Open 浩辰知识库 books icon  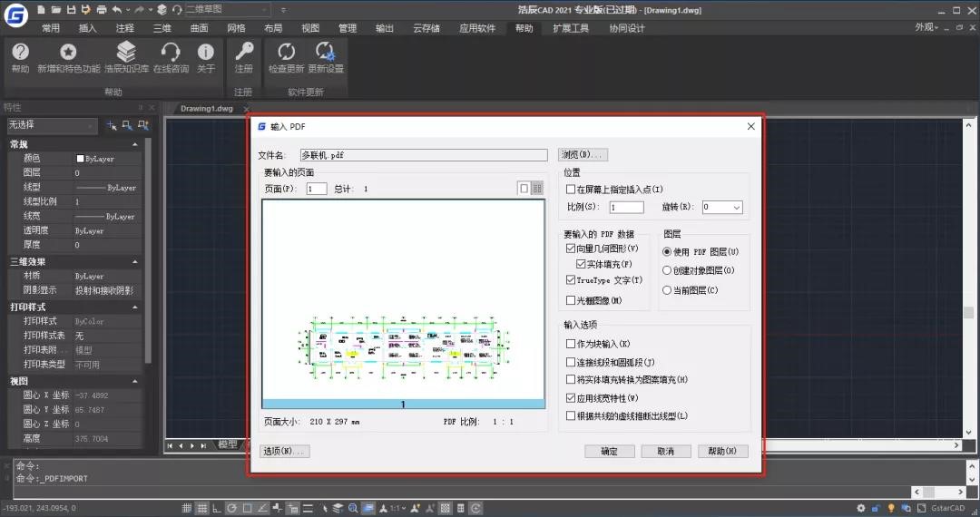pos(126,51)
